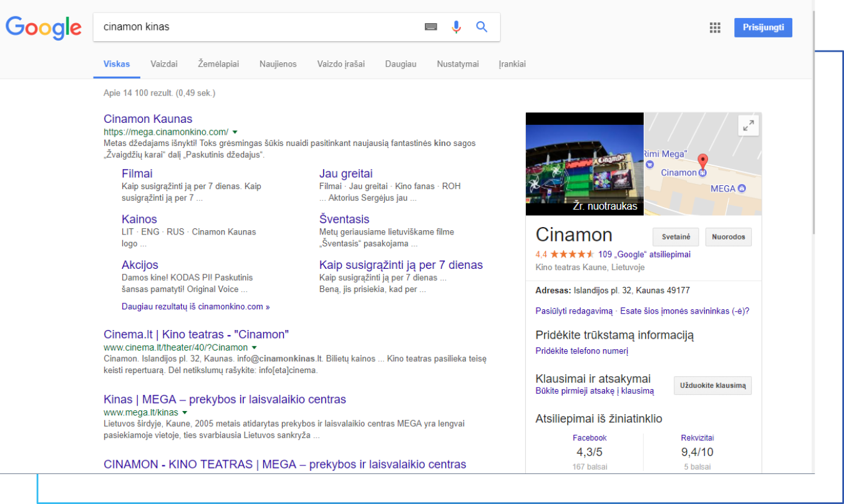Click the Google logo
This screenshot has width=844, height=504.
(44, 27)
